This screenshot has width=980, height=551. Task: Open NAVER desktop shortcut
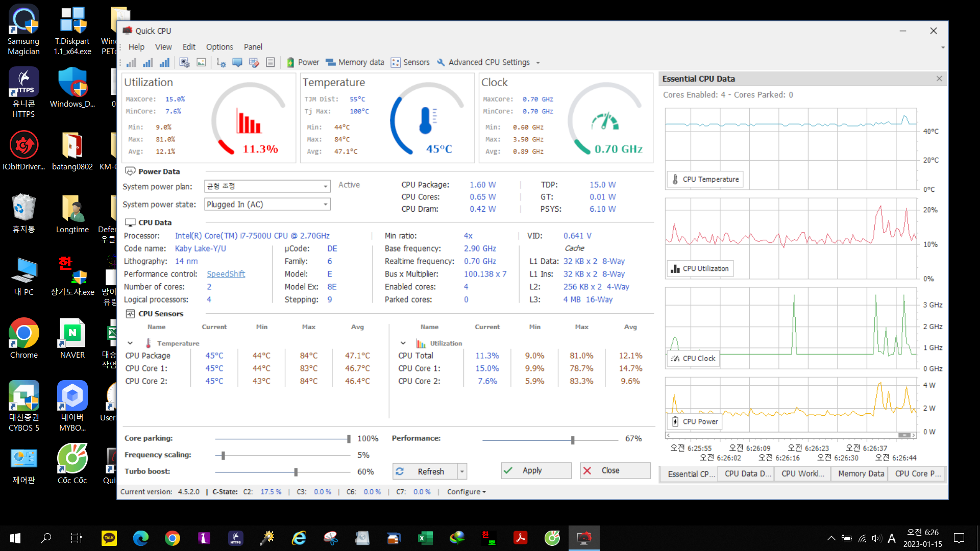[72, 339]
